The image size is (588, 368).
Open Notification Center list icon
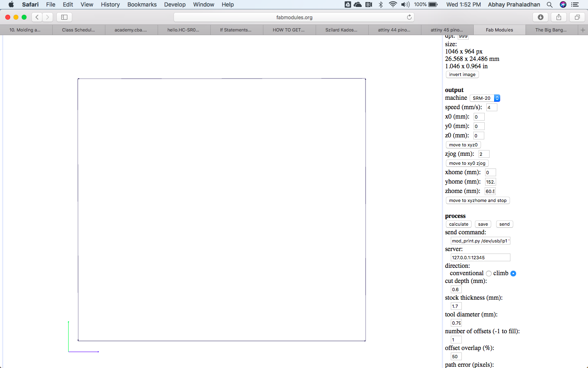[575, 4]
